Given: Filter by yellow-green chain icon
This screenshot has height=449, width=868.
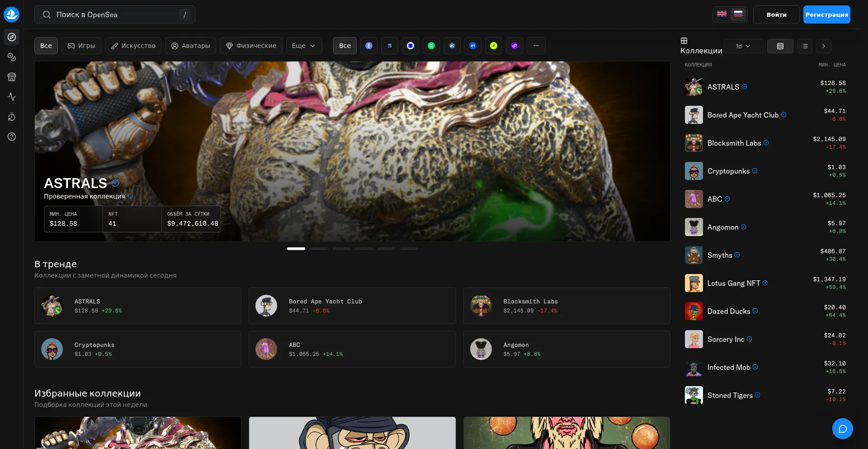Looking at the screenshot, I should [494, 46].
